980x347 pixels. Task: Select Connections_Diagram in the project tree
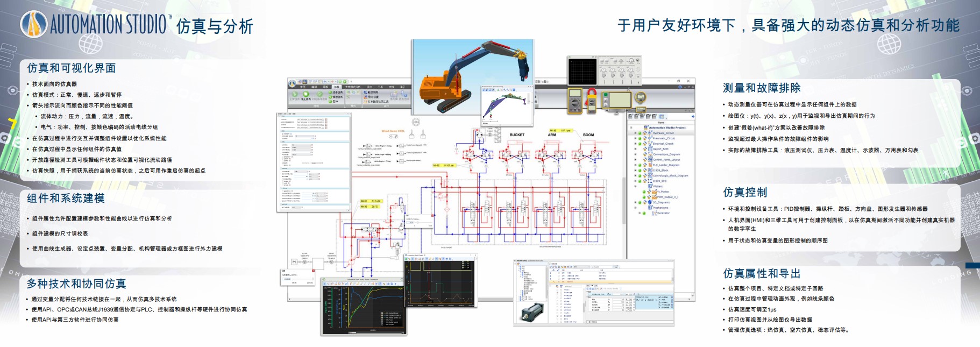pos(666,154)
